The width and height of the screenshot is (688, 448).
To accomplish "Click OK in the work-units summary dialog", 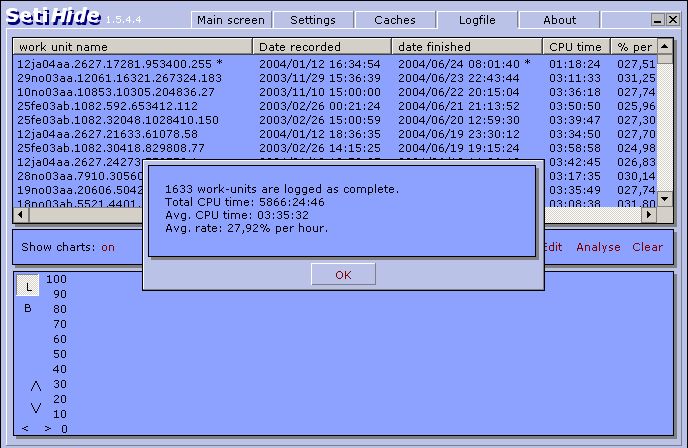I will [x=343, y=275].
